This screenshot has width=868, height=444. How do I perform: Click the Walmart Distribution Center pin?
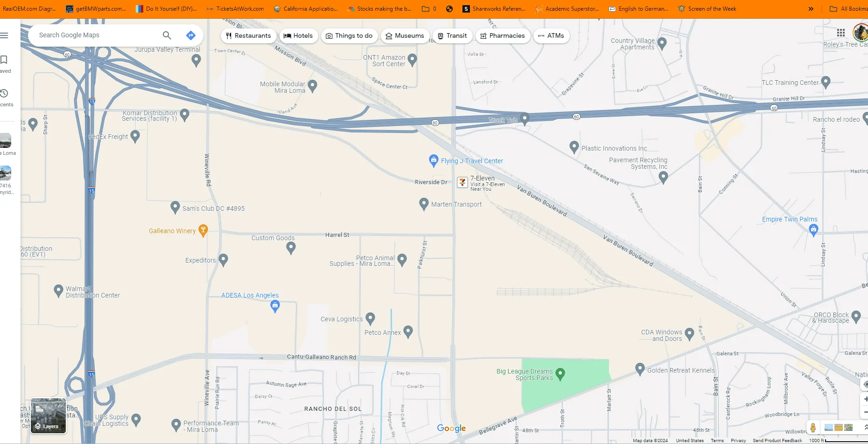pos(58,291)
